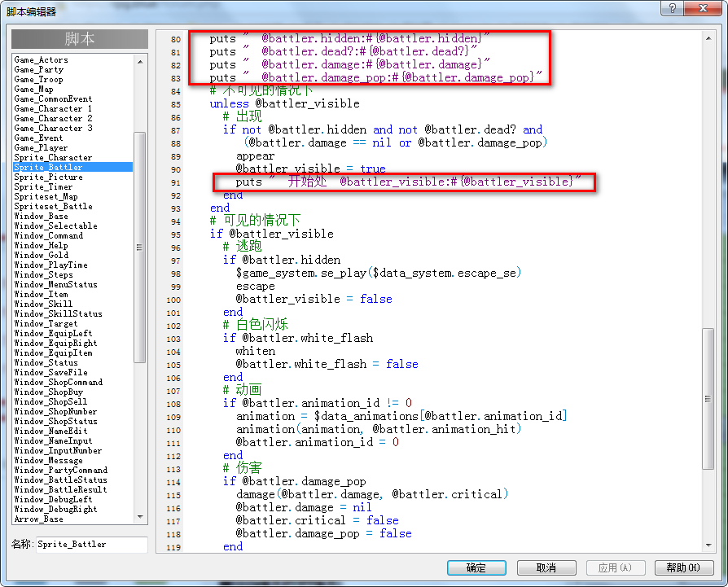Open the Game_Map script
The height and width of the screenshot is (587, 728).
point(34,89)
